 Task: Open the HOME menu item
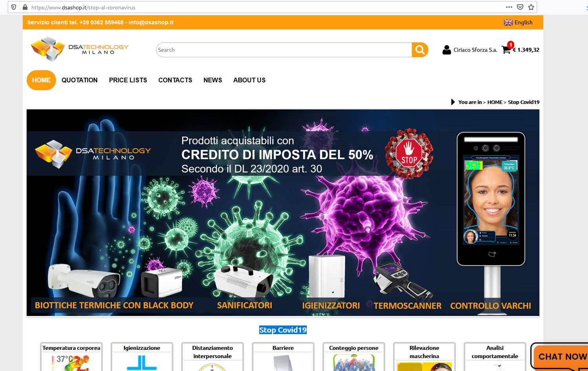(41, 80)
